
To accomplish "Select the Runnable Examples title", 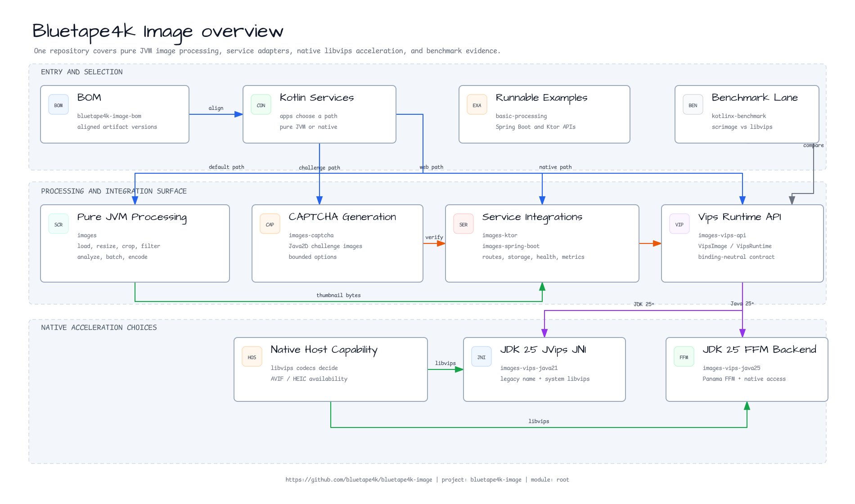I will tap(541, 98).
